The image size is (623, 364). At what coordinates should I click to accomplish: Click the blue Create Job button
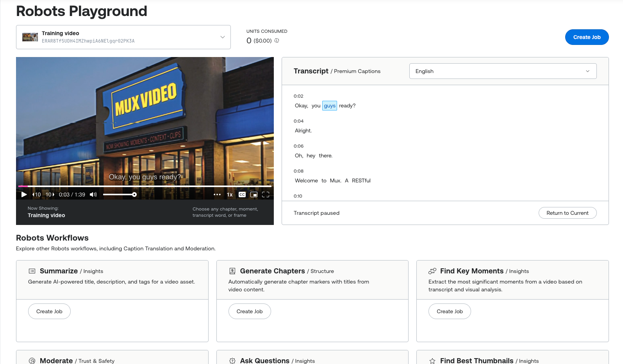click(587, 37)
